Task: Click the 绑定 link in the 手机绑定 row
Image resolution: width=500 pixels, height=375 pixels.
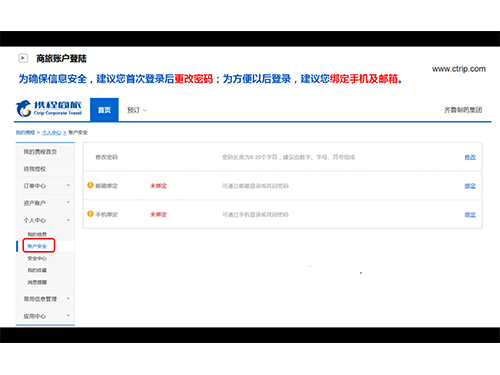Action: point(470,214)
